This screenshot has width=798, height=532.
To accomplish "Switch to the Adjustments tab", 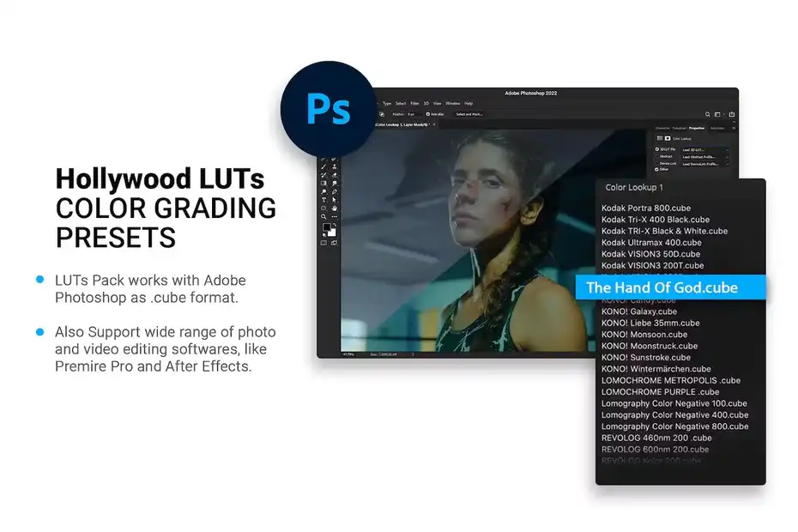I will coord(717,129).
